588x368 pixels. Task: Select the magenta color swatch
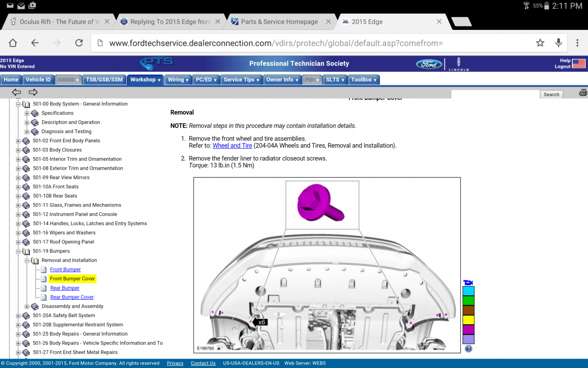(x=468, y=330)
